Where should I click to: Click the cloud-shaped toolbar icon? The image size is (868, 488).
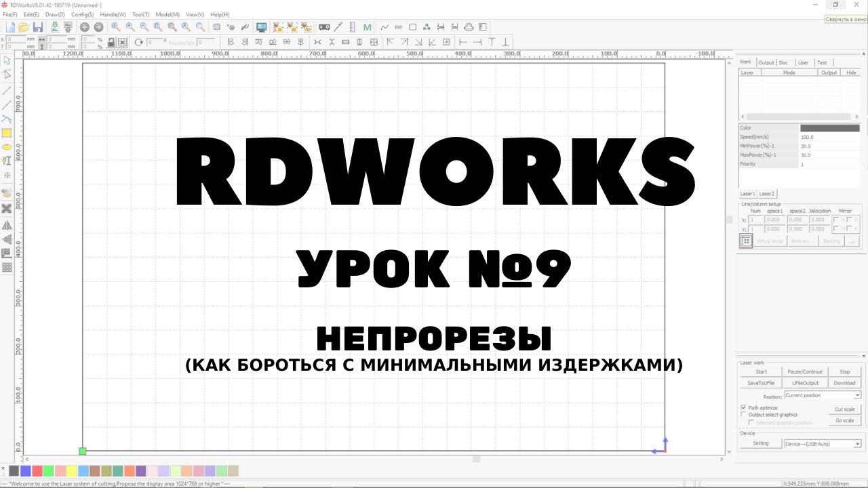point(469,27)
